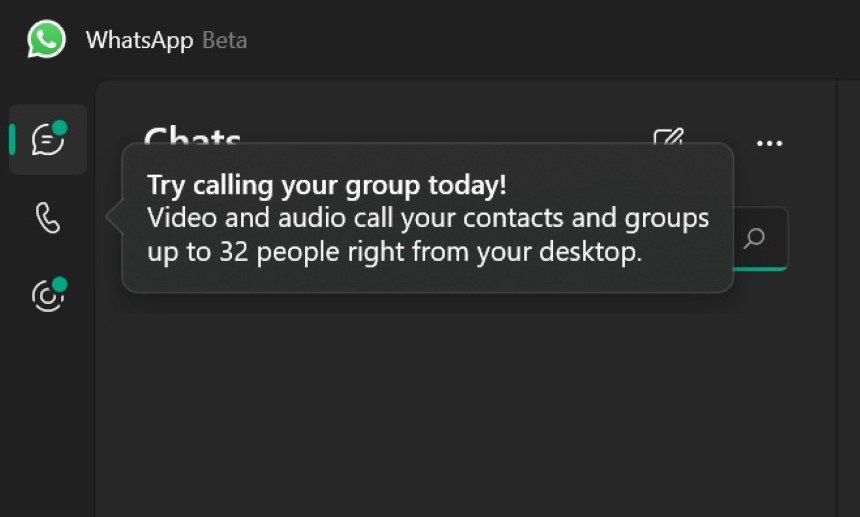Screen dimensions: 860x517
Task: Click the 'Try calling your group today!' heading
Action: (x=327, y=185)
